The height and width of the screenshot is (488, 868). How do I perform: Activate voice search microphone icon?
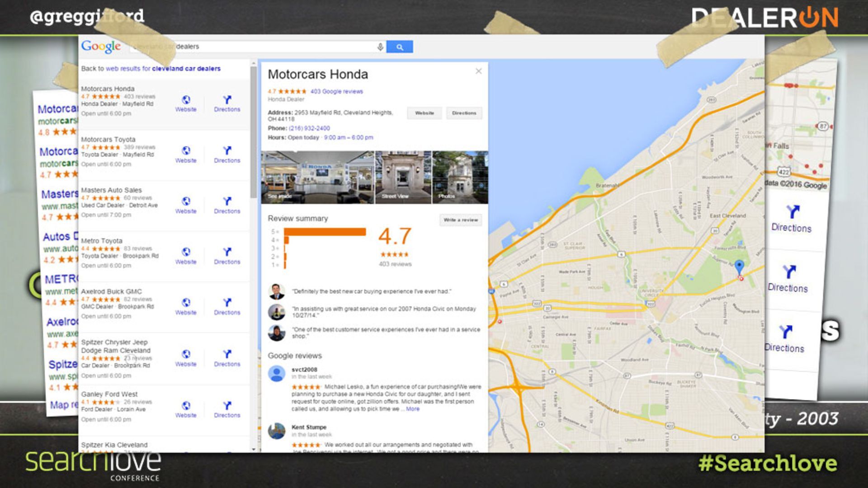click(x=380, y=47)
